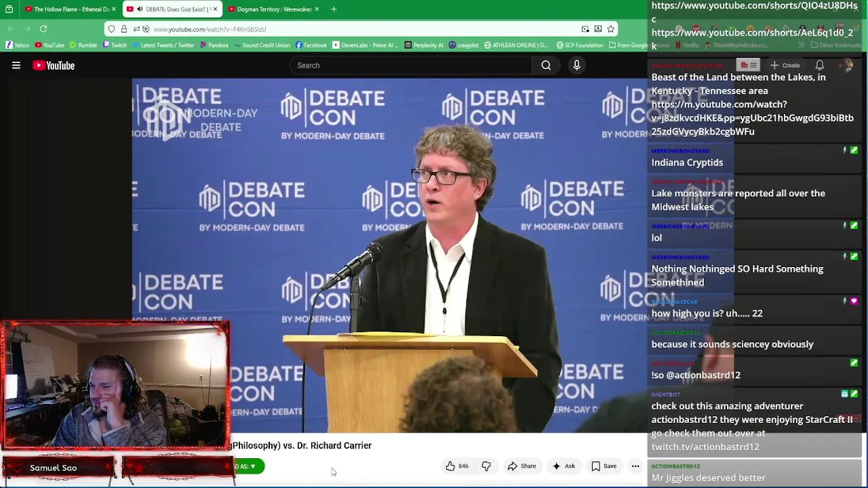Open picture-in-picture icon in address bar
Image resolution: width=868 pixels, height=488 pixels.
pyautogui.click(x=585, y=29)
